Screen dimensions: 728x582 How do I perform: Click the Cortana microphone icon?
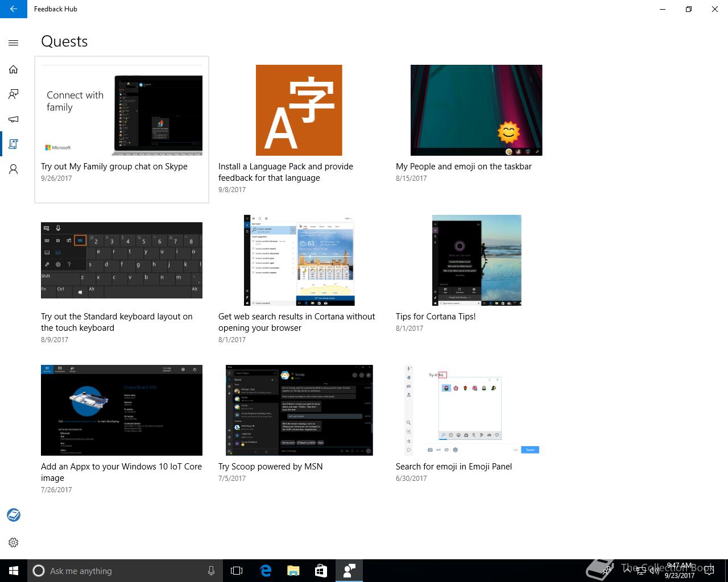pyautogui.click(x=212, y=571)
